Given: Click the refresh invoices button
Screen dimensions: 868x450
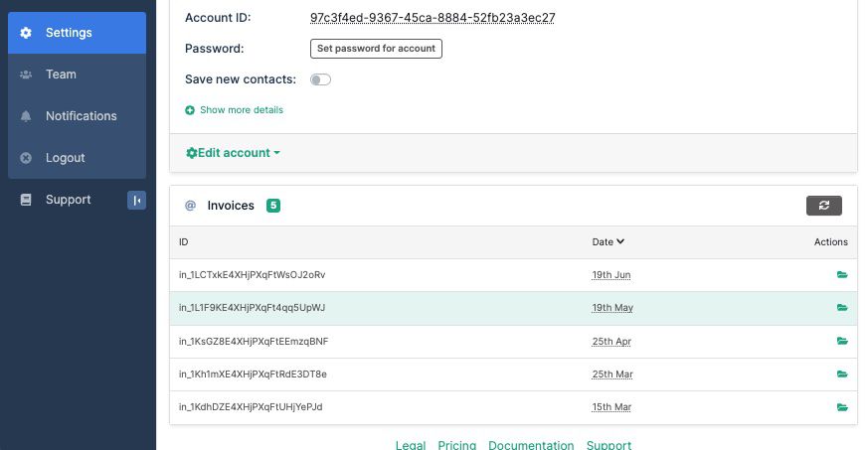Looking at the screenshot, I should pyautogui.click(x=823, y=206).
